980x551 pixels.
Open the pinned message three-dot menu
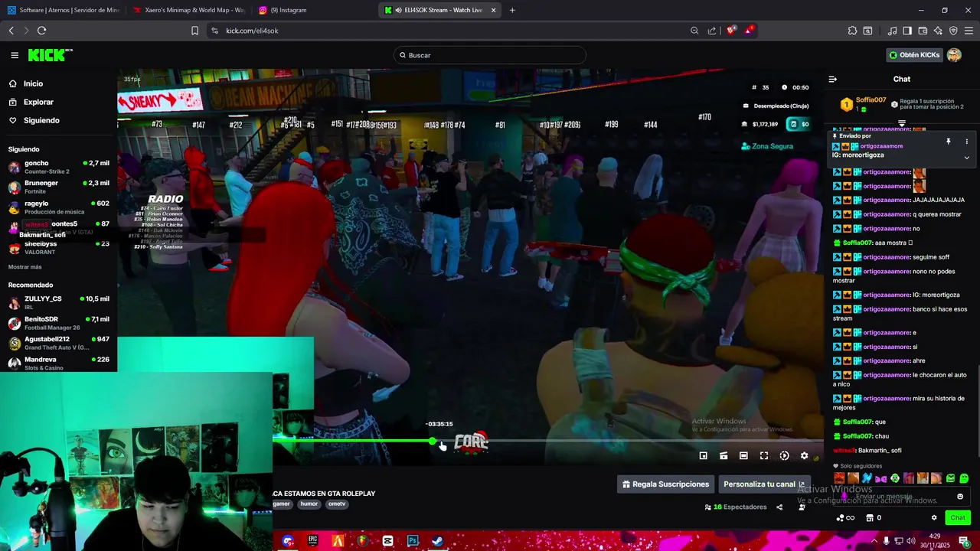966,142
